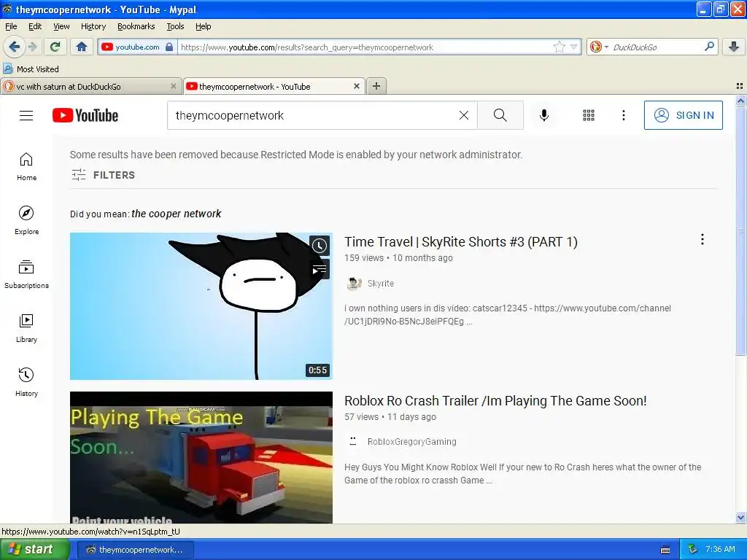
Task: Click the Skyrite channel avatar
Action: coord(354,284)
